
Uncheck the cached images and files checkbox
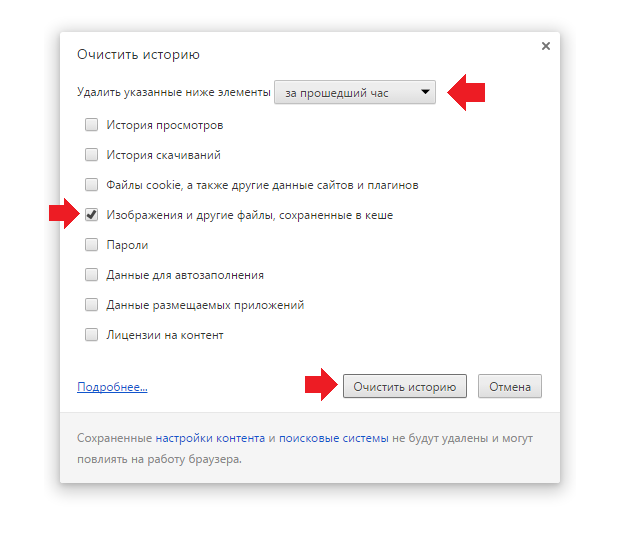91,215
